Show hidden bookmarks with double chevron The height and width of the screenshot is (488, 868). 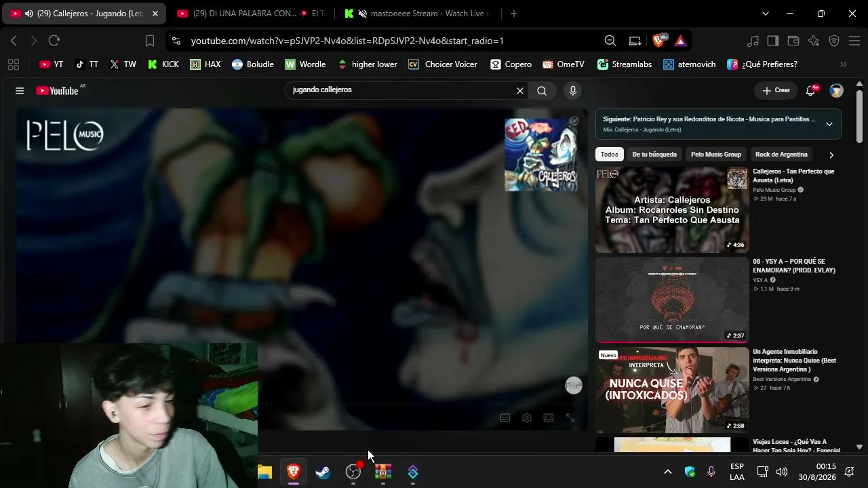844,64
